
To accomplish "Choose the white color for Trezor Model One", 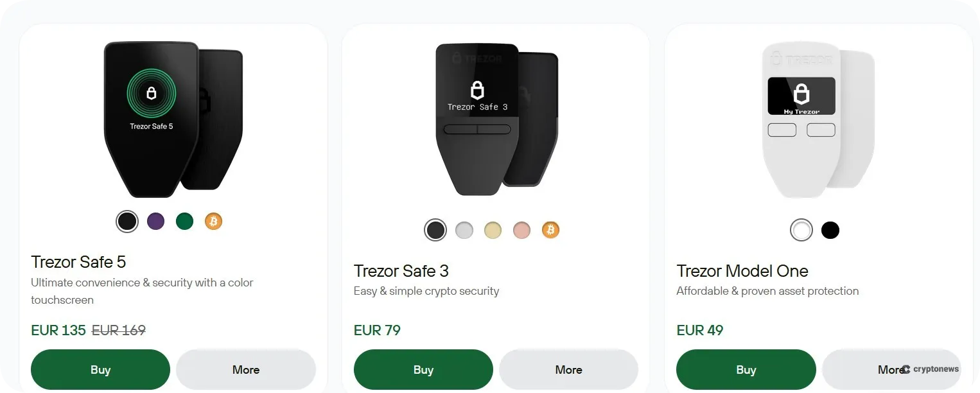I will [801, 230].
